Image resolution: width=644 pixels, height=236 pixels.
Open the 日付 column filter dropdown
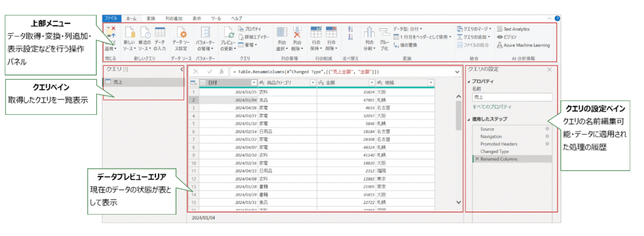(x=254, y=82)
